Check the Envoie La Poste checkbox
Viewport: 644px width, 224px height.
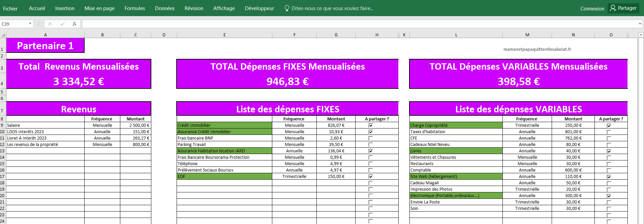[x=609, y=202]
